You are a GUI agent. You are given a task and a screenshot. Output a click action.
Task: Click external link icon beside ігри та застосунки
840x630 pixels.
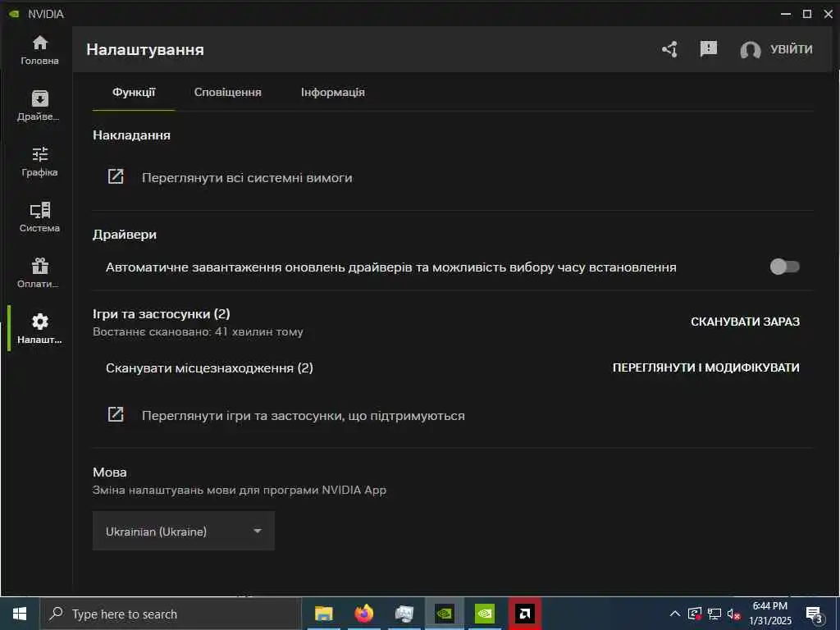116,414
